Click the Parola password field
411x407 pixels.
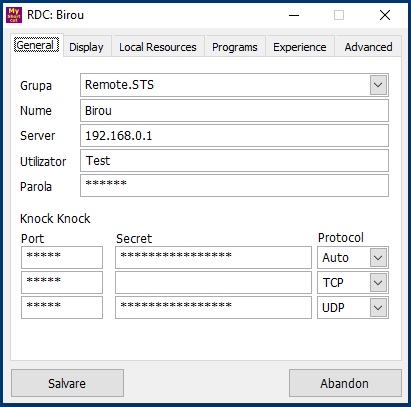234,185
